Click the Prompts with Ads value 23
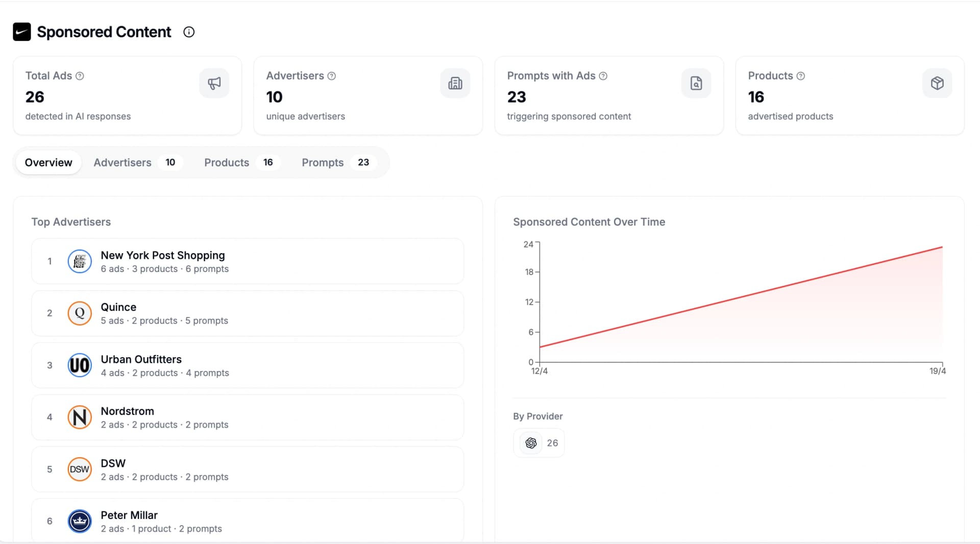Image resolution: width=980 pixels, height=544 pixels. point(517,97)
